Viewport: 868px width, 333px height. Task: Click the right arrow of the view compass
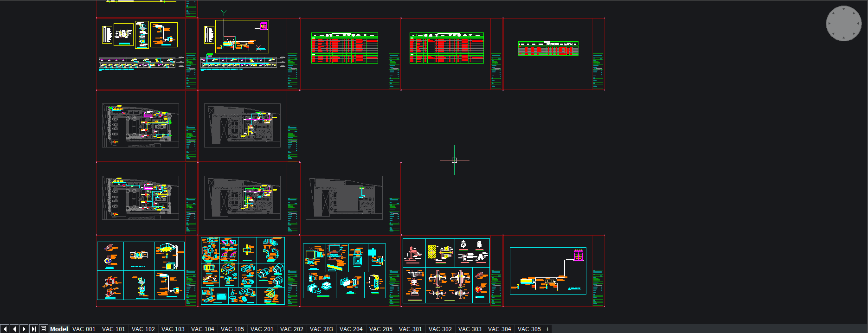858,23
